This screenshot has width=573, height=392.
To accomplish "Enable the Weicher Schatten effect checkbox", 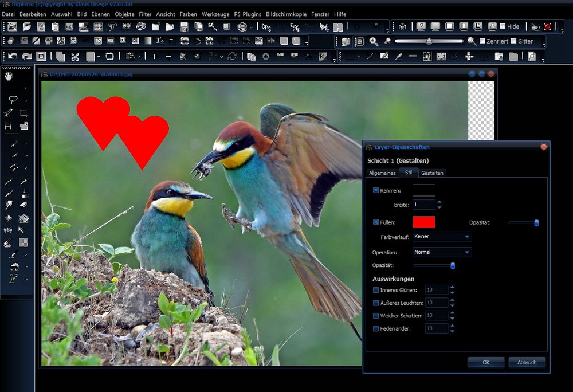I will [376, 316].
